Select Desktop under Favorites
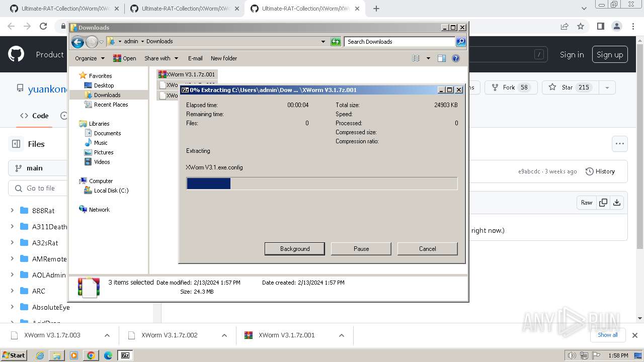The width and height of the screenshot is (644, 362). 104,85
